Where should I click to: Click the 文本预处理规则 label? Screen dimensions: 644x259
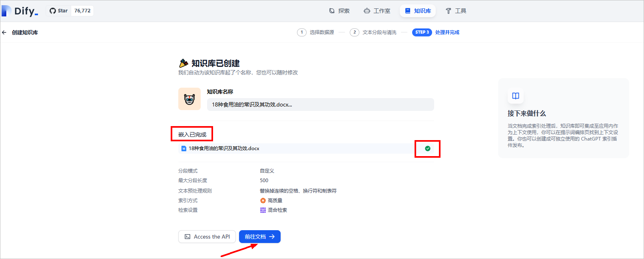pos(195,191)
